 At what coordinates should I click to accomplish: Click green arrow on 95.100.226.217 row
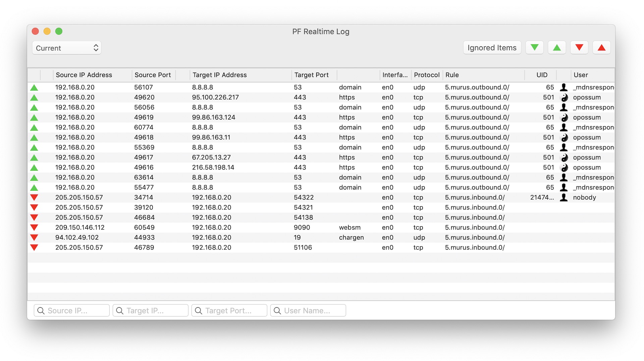[x=34, y=98]
